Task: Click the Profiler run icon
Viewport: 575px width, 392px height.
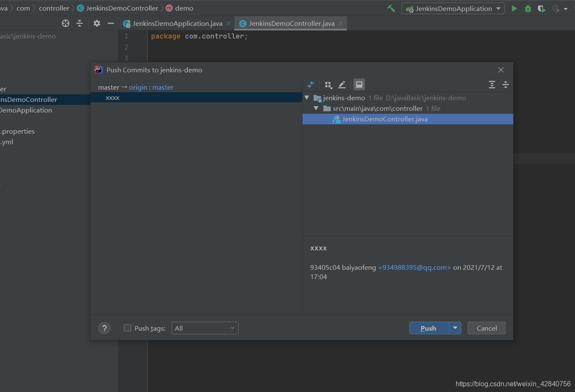Action: (556, 8)
